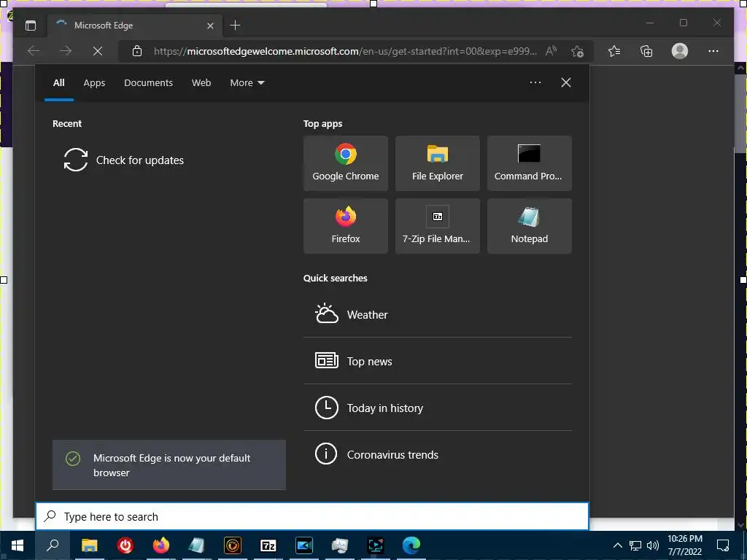Viewport: 747px width, 560px height.
Task: Open File Explorer from taskbar
Action: pos(89,545)
